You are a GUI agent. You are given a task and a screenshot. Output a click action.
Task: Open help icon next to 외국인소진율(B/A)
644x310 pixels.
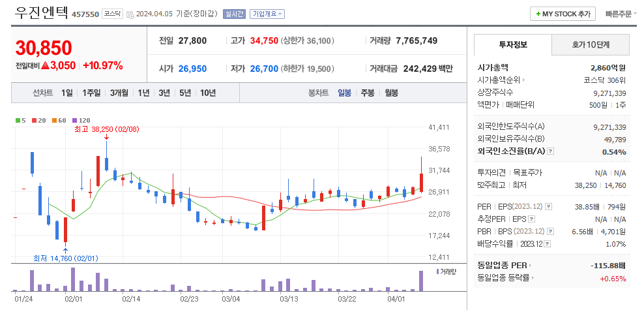[x=551, y=151]
